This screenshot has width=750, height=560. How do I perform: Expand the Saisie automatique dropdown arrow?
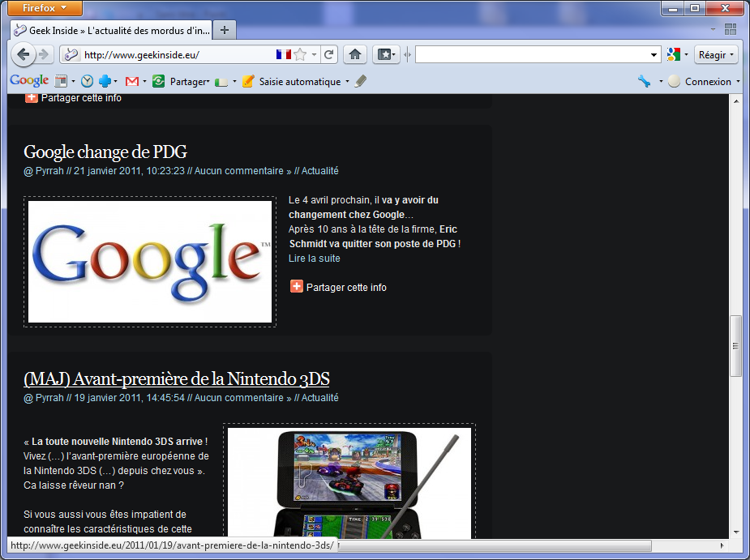pos(347,82)
